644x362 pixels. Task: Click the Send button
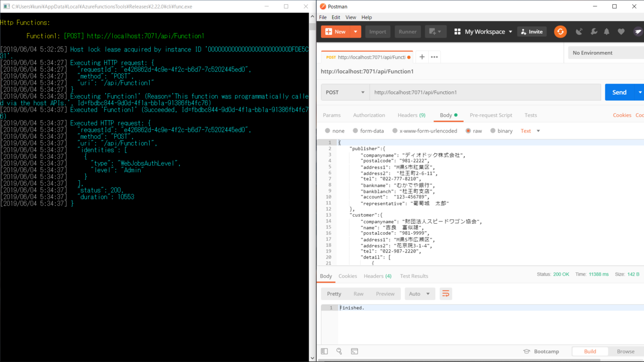coord(620,92)
